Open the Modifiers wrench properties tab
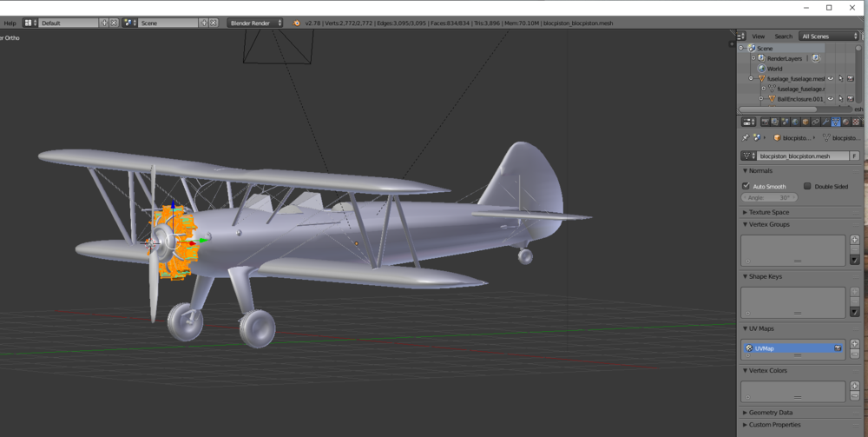The image size is (868, 437). click(825, 122)
